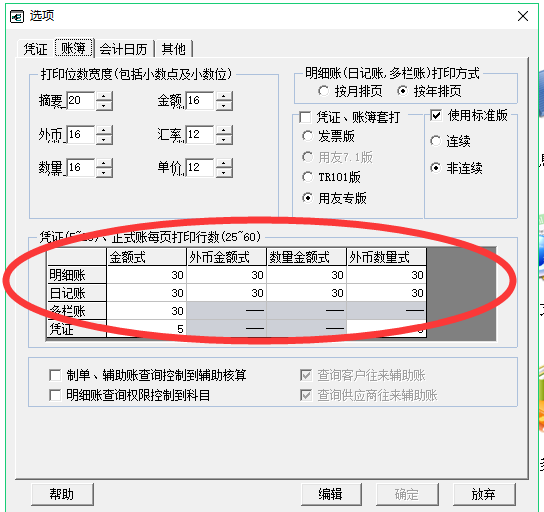Select 按月排页 radio option
This screenshot has width=544, height=512.
click(323, 91)
